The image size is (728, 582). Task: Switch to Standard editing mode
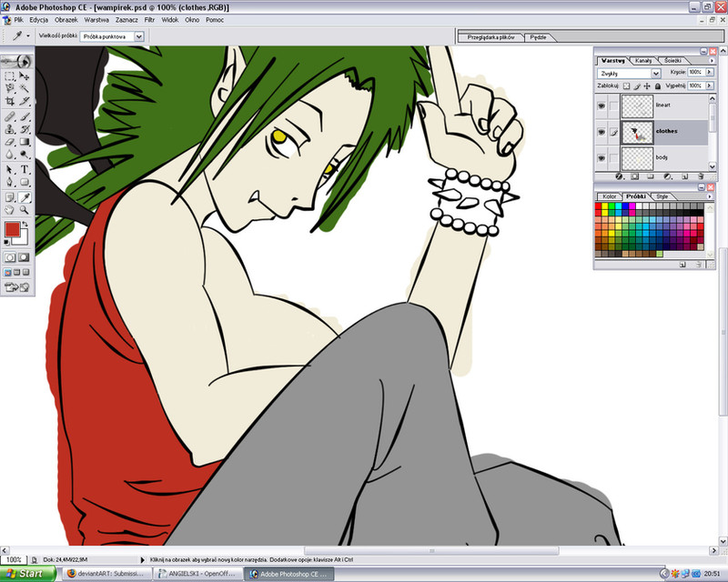click(10, 257)
